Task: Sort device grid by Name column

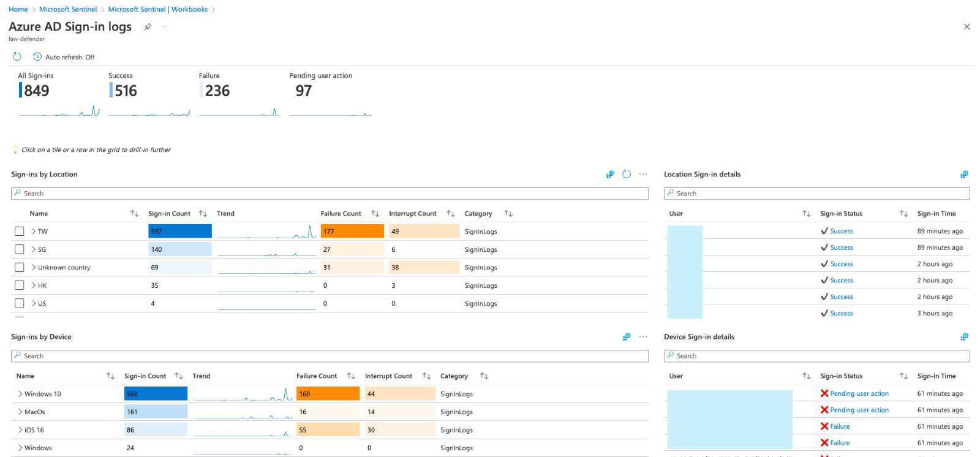Action: (x=110, y=376)
